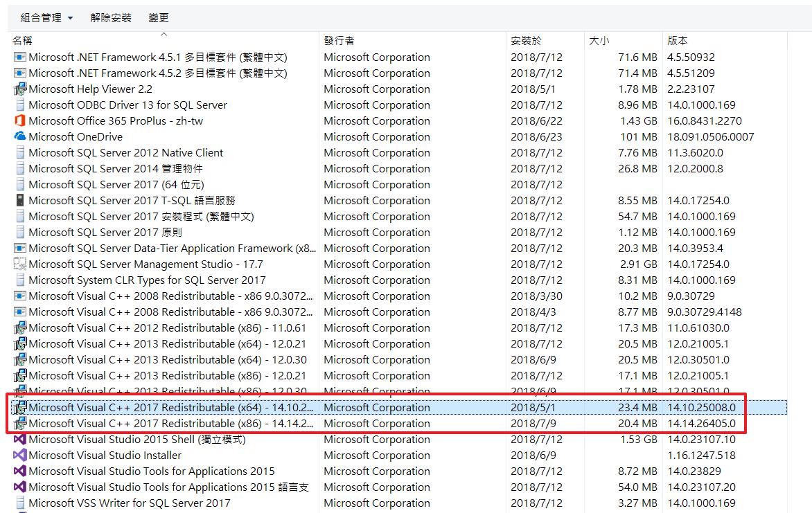This screenshot has height=513, width=812.
Task: Click the Tools for Applications 2015 icon
Action: click(x=19, y=471)
